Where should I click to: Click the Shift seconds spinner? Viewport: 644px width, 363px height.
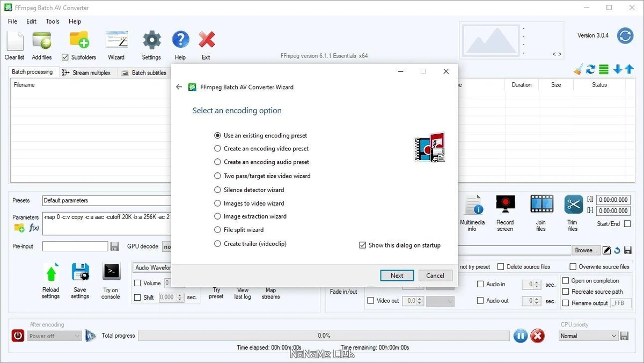(180, 297)
